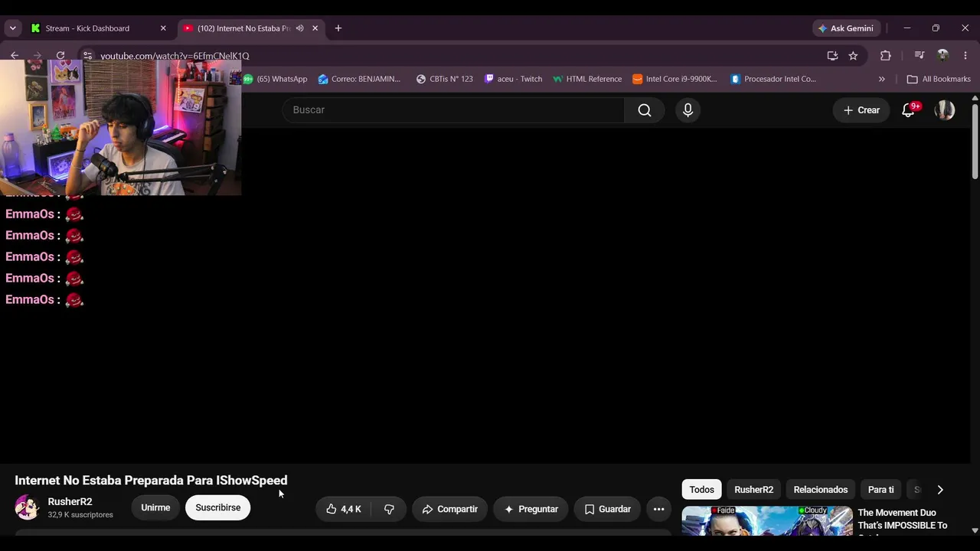Click the Buscar search field

point(453,110)
